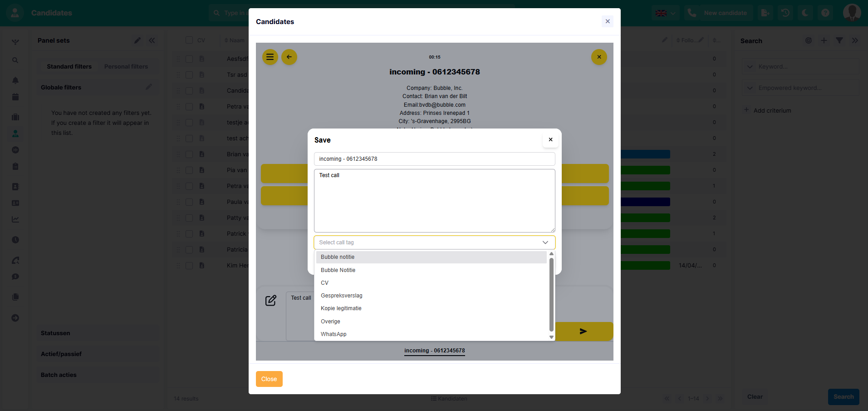Image resolution: width=868 pixels, height=411 pixels.
Task: Click the Test call notes textarea
Action: 434,200
